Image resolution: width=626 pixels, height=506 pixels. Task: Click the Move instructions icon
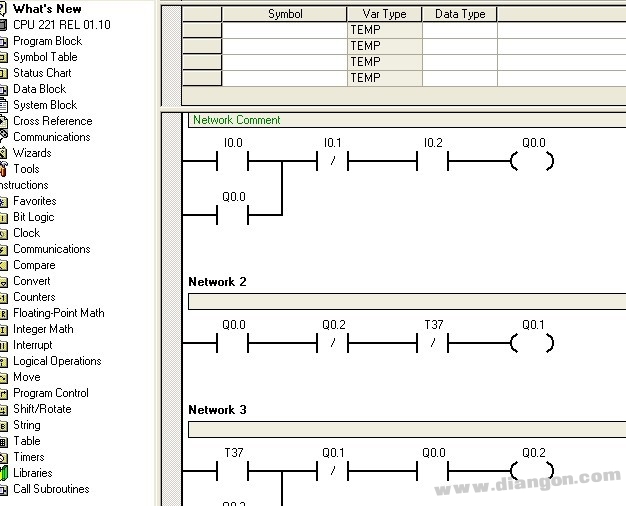click(x=3, y=377)
